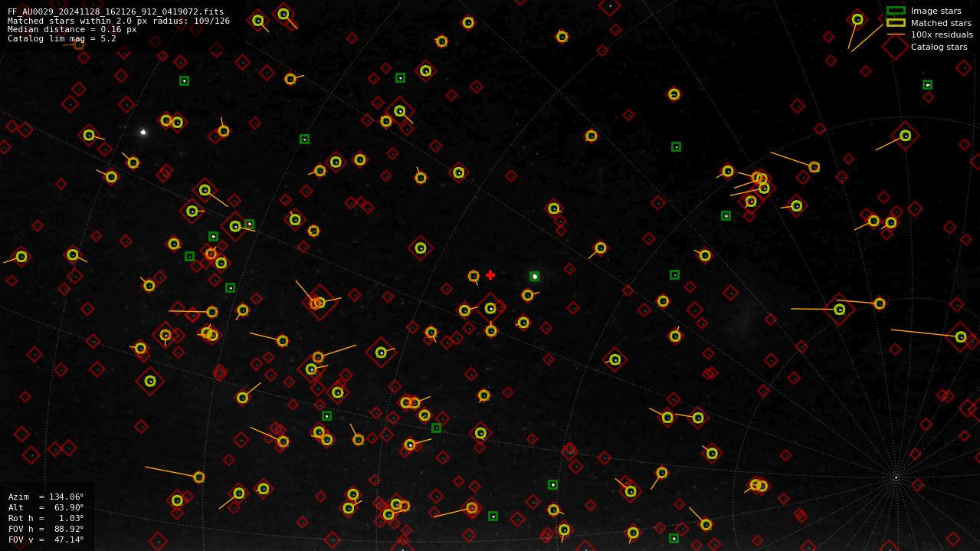This screenshot has height=551, width=980.
Task: Click the 'Matched stars' legend label
Action: tap(941, 24)
